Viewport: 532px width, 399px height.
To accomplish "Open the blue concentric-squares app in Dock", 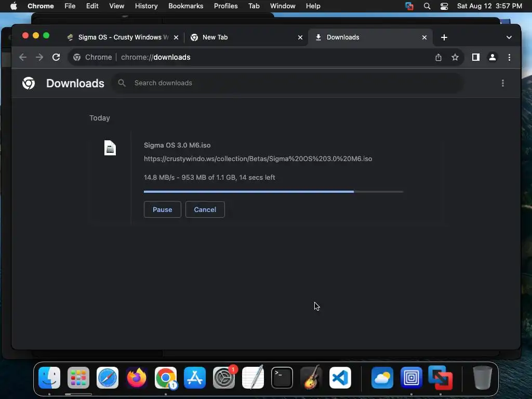I will click(x=411, y=378).
